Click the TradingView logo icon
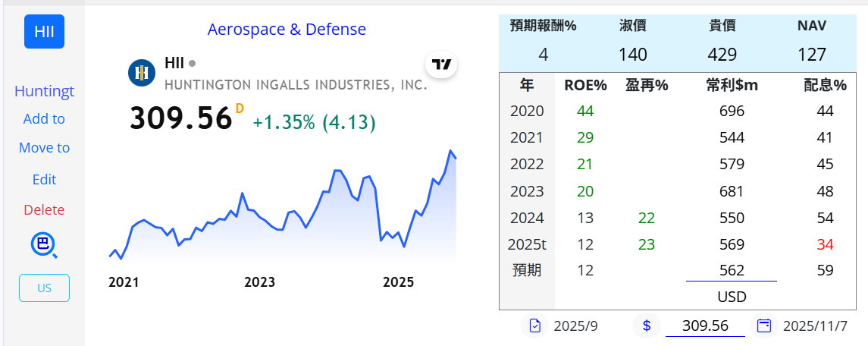 point(442,64)
